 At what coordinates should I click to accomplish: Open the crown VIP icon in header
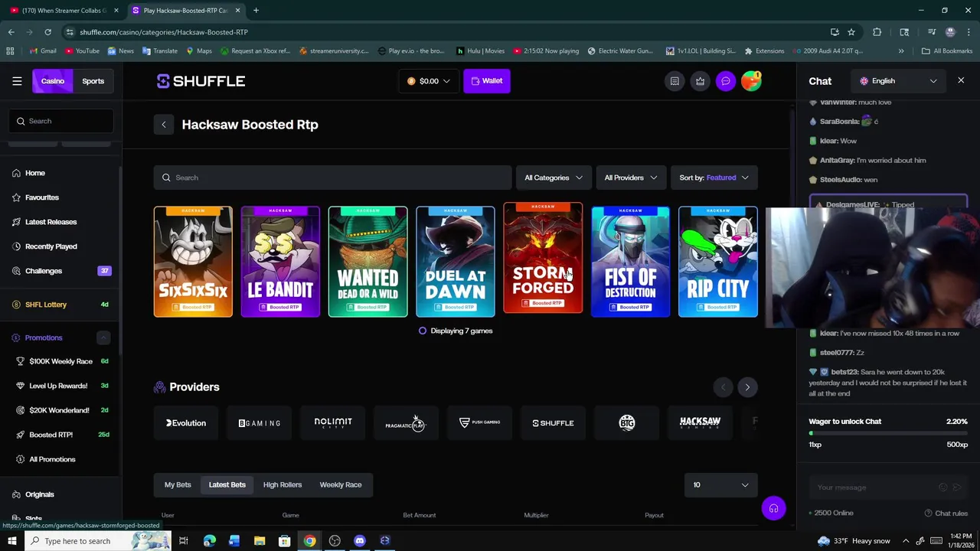pyautogui.click(x=700, y=81)
